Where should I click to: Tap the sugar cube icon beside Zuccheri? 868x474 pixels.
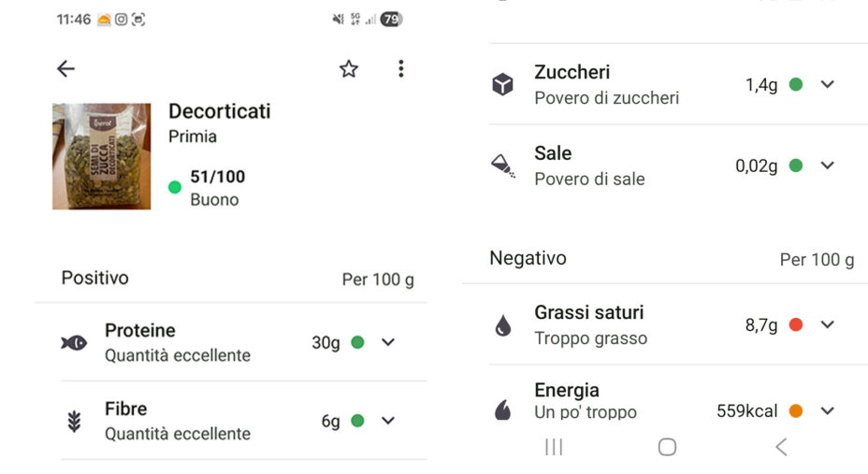tap(503, 85)
